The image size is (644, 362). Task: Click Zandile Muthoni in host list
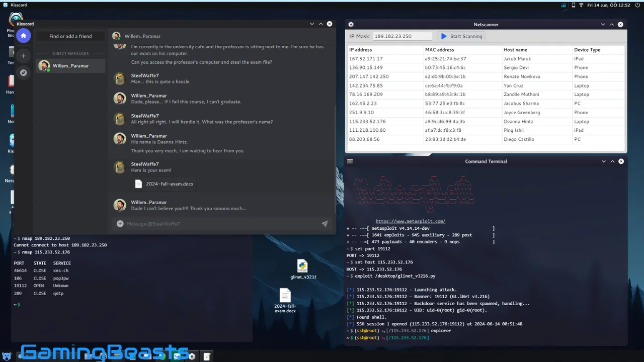[521, 94]
